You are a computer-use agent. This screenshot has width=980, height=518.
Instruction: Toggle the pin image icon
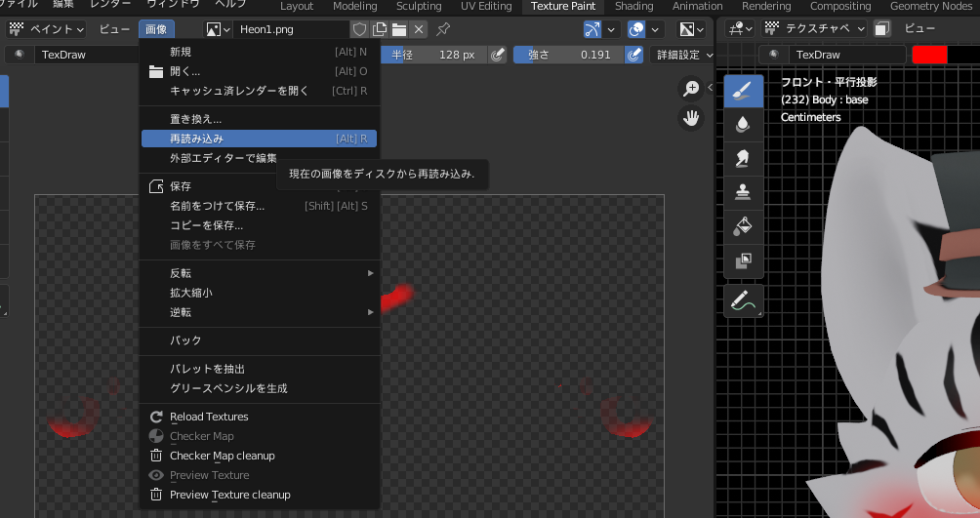[443, 28]
